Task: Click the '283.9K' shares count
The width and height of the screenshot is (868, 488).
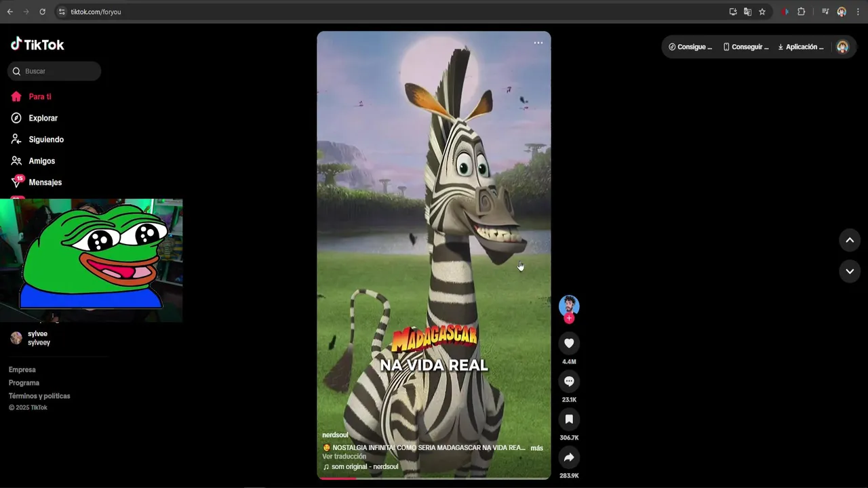Action: coord(569,476)
